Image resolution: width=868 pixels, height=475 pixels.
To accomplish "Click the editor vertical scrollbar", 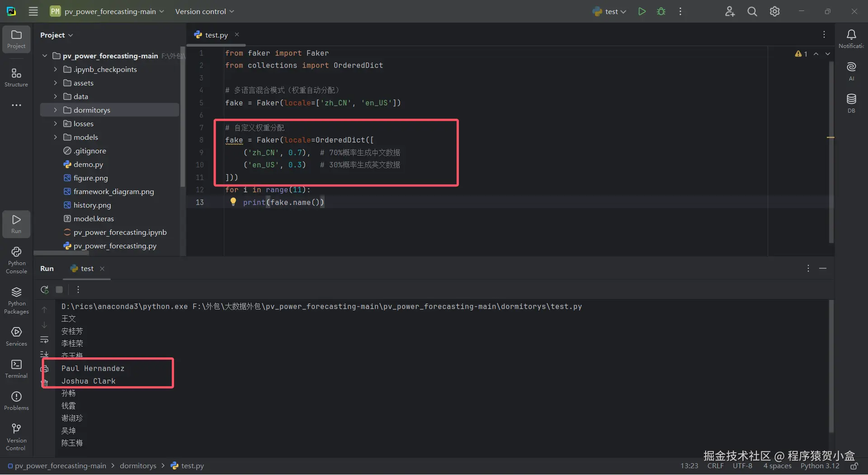I will [x=831, y=152].
